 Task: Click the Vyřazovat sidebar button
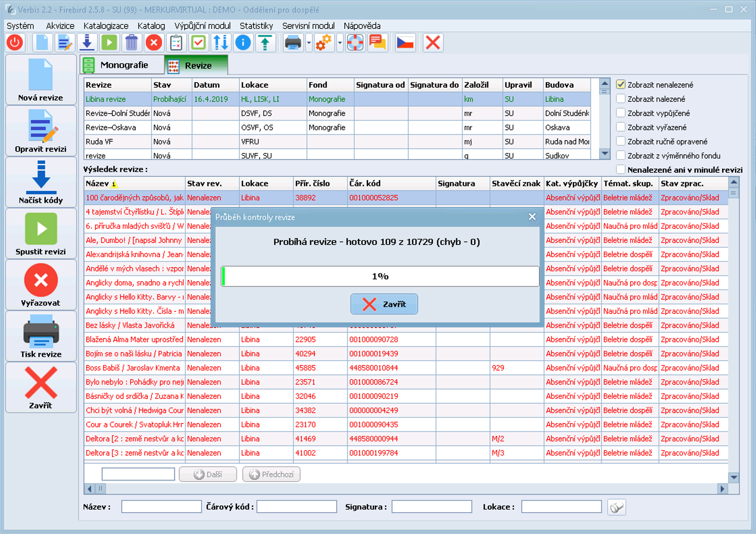click(x=41, y=285)
